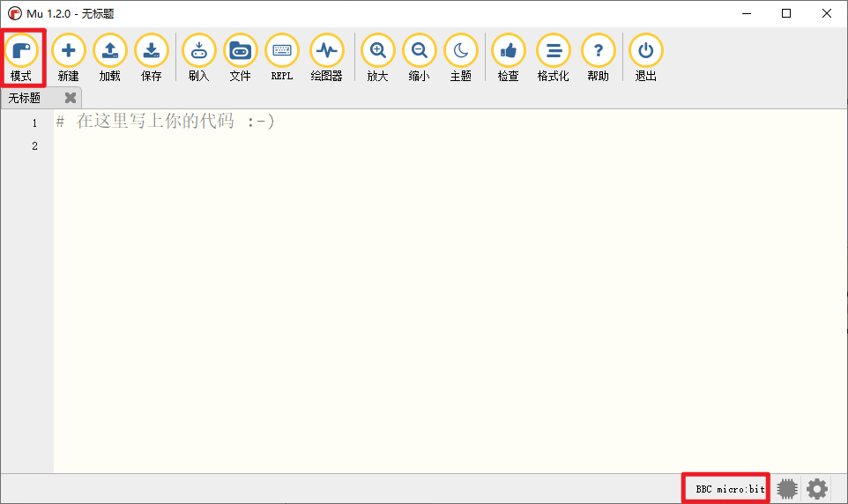Quit Mu with 退出 button

[646, 51]
